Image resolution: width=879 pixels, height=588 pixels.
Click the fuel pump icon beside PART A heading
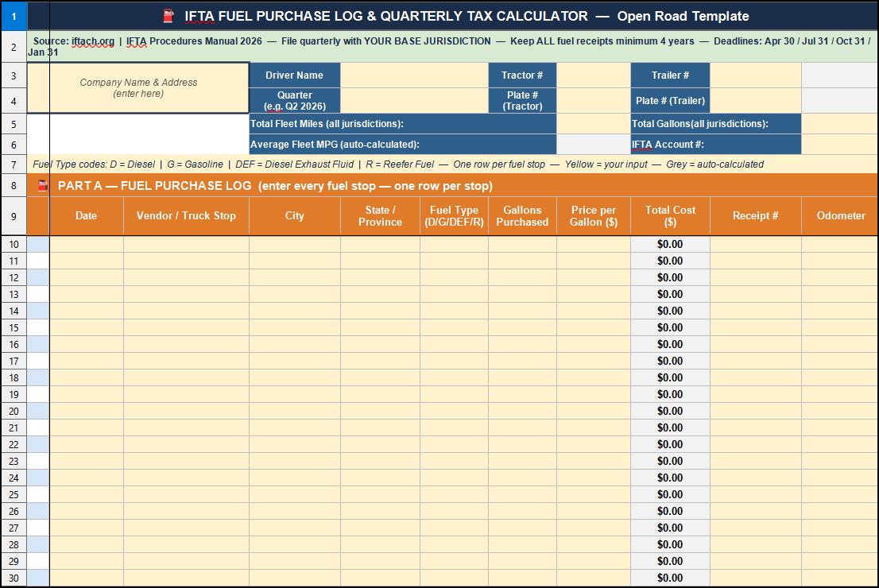point(43,185)
